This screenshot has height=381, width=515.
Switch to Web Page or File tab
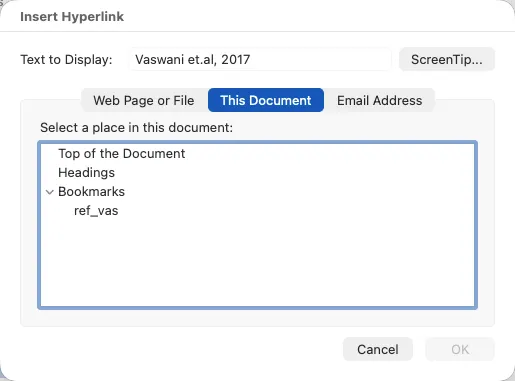click(x=144, y=100)
